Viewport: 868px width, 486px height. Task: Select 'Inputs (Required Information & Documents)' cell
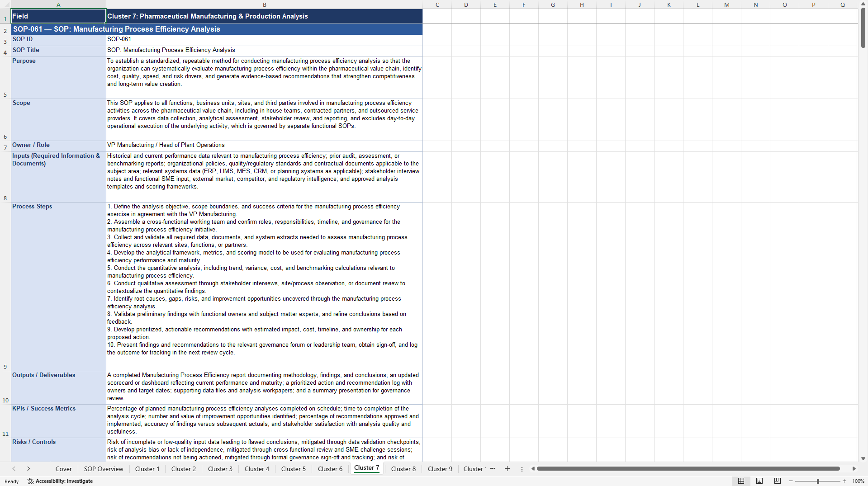[58, 177]
